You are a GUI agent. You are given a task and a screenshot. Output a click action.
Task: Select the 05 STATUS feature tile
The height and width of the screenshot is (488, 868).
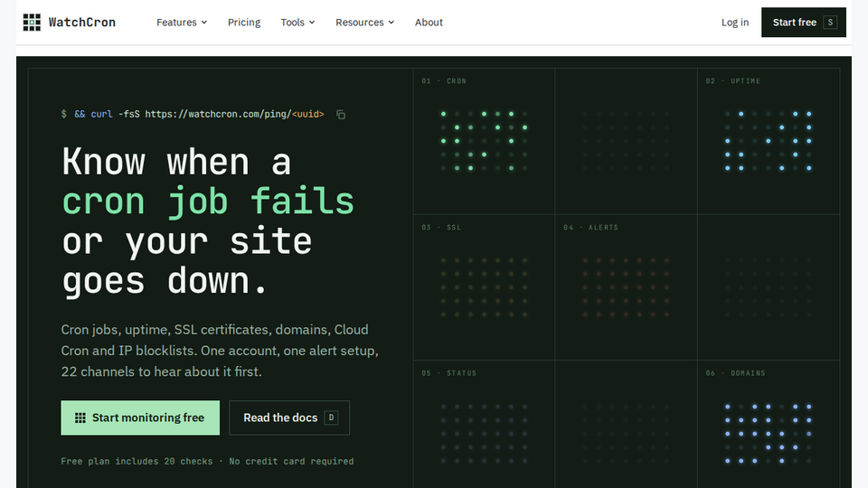(x=484, y=425)
